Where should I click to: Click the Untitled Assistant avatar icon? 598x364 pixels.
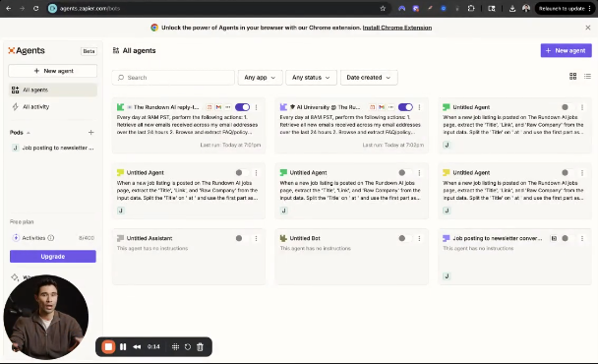click(120, 238)
